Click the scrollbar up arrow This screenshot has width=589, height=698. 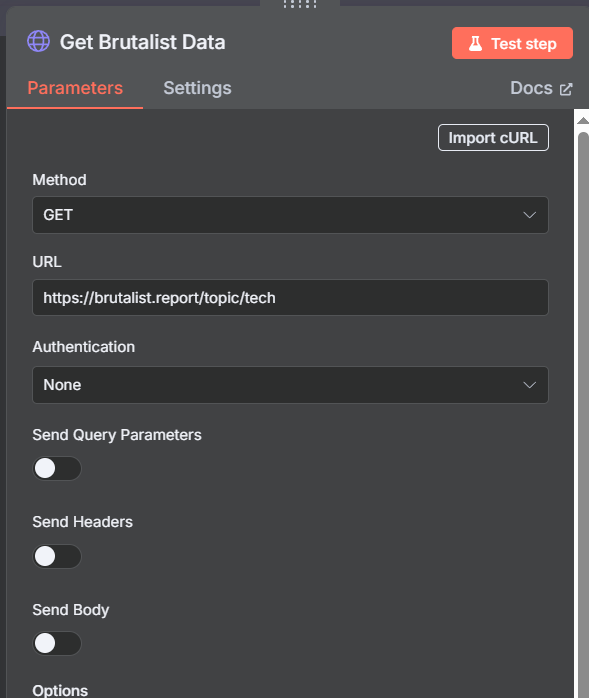(583, 120)
